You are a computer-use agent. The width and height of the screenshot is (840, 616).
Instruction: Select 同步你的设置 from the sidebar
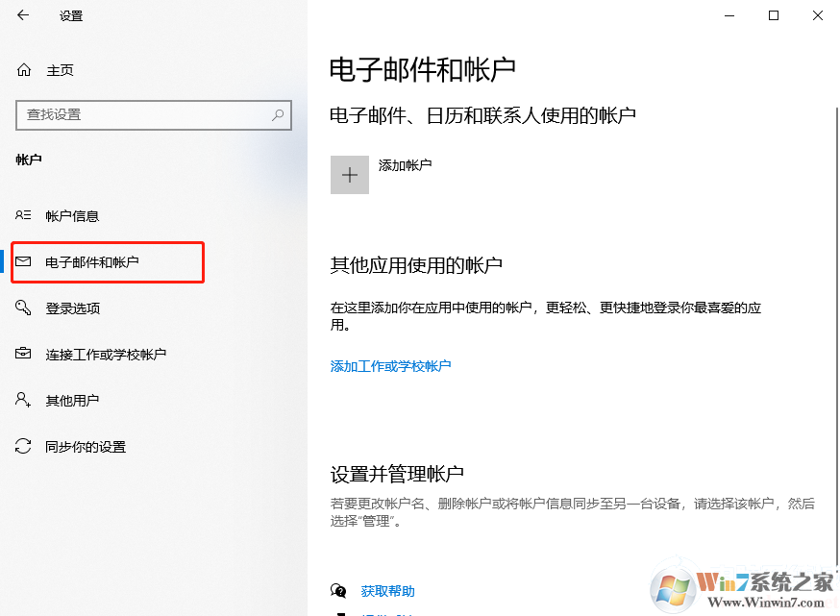click(x=85, y=446)
